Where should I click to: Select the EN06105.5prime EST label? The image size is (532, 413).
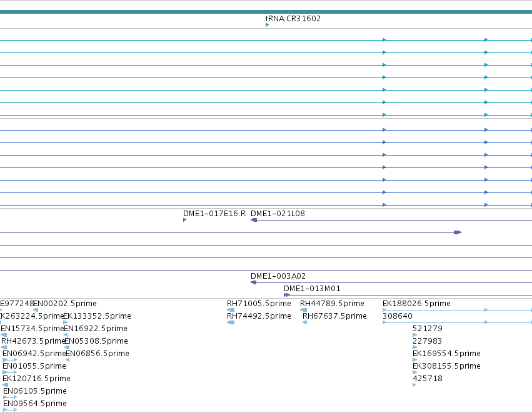point(35,391)
